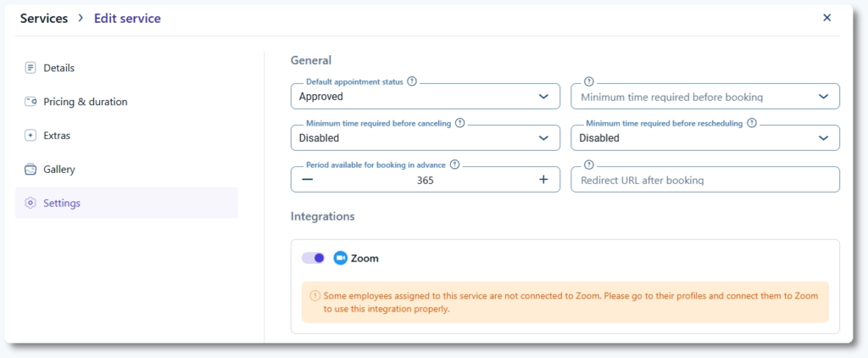This screenshot has width=868, height=358.
Task: Click the Gallery icon in sidebar
Action: (31, 170)
